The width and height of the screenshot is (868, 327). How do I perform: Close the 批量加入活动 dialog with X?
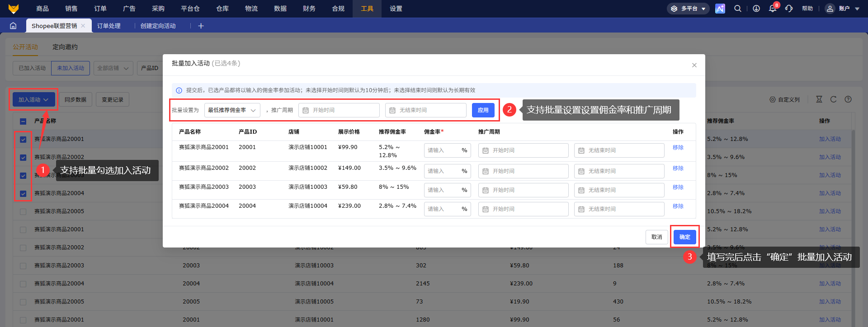[694, 65]
